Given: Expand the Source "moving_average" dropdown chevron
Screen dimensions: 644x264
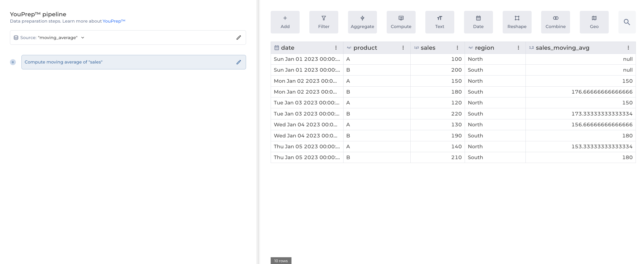Looking at the screenshot, I should click(x=83, y=38).
